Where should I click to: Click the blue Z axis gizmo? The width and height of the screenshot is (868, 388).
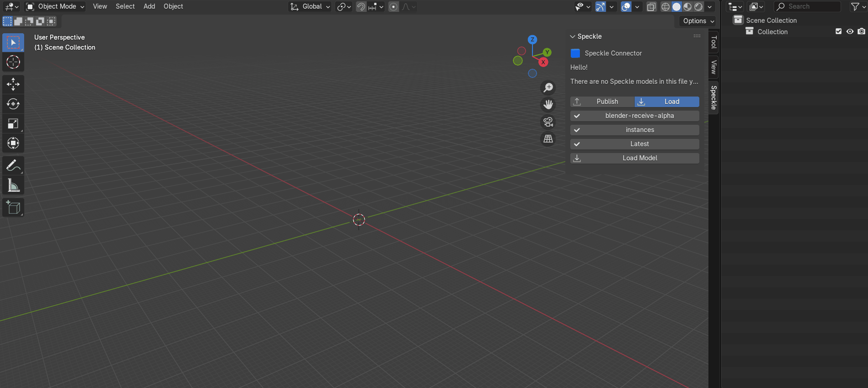pyautogui.click(x=532, y=40)
